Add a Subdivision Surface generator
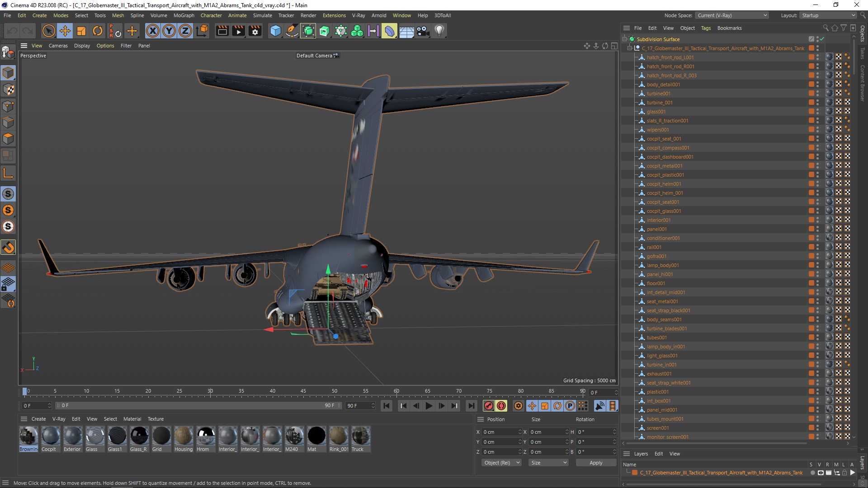This screenshot has height=488, width=868. point(308,31)
